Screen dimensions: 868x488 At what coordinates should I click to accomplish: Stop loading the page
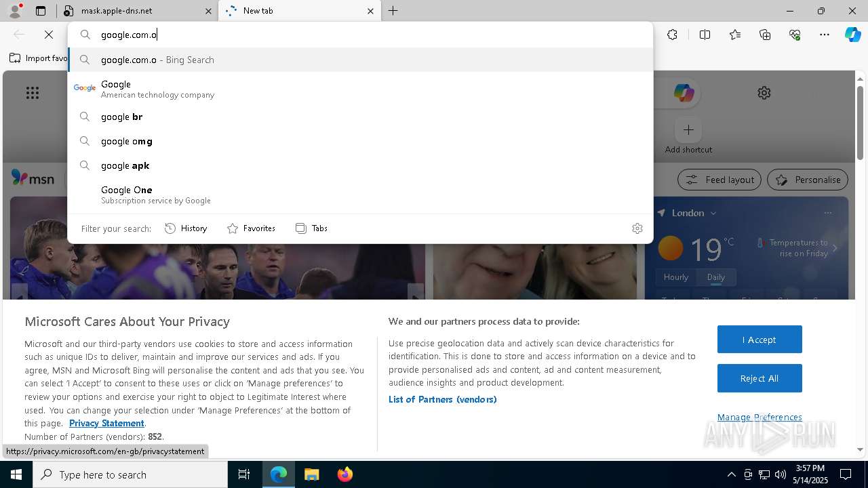49,35
